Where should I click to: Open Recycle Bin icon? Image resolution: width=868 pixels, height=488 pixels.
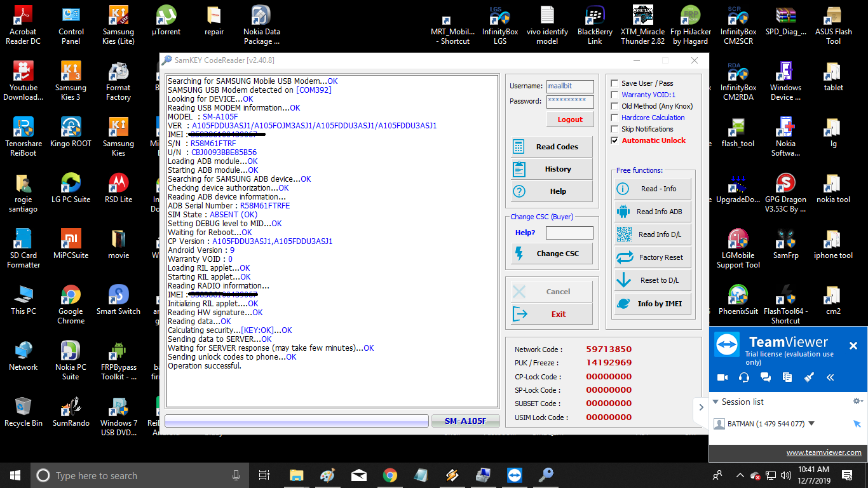(23, 412)
